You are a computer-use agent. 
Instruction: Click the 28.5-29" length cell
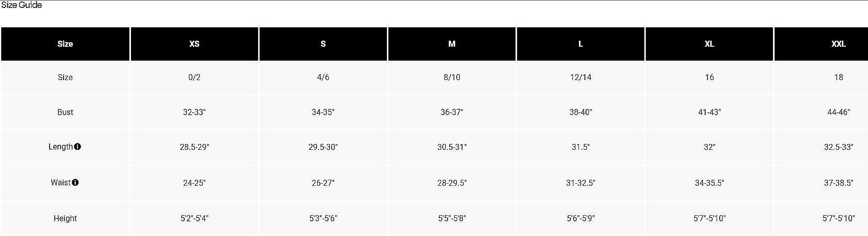click(194, 147)
